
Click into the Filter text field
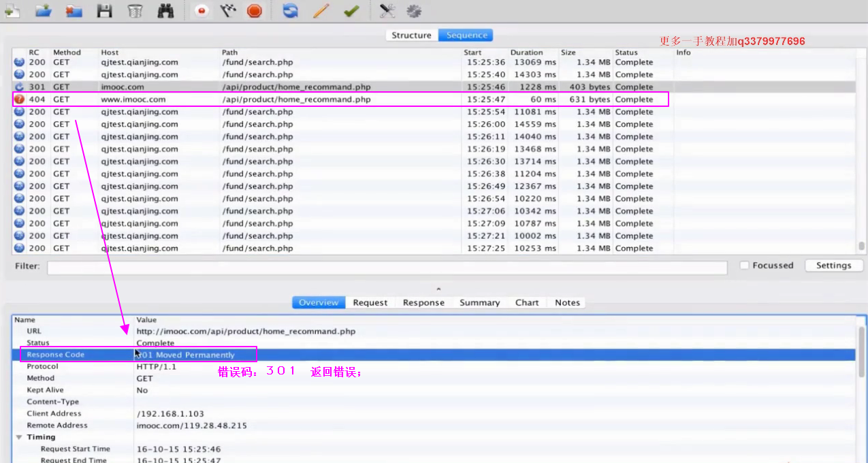[386, 266]
